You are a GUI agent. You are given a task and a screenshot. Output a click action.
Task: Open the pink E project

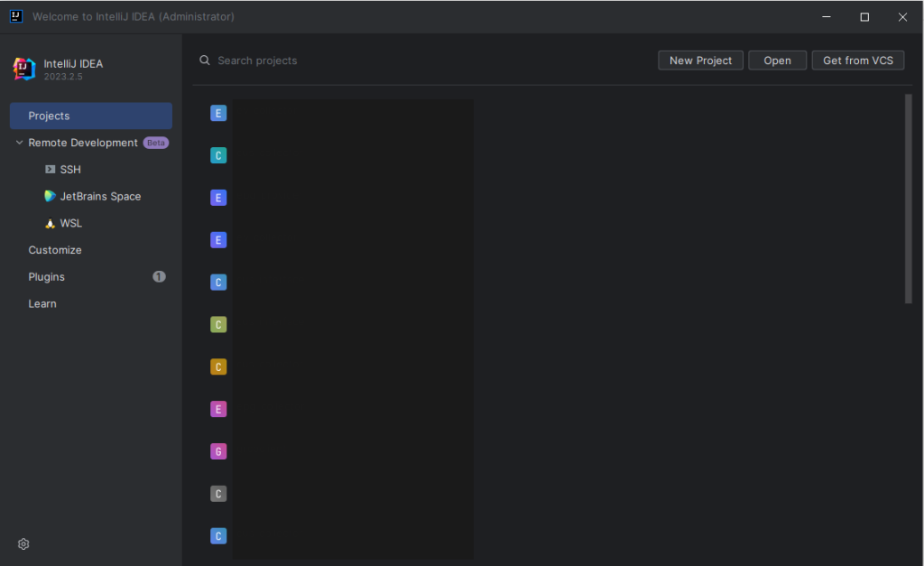pyautogui.click(x=218, y=409)
